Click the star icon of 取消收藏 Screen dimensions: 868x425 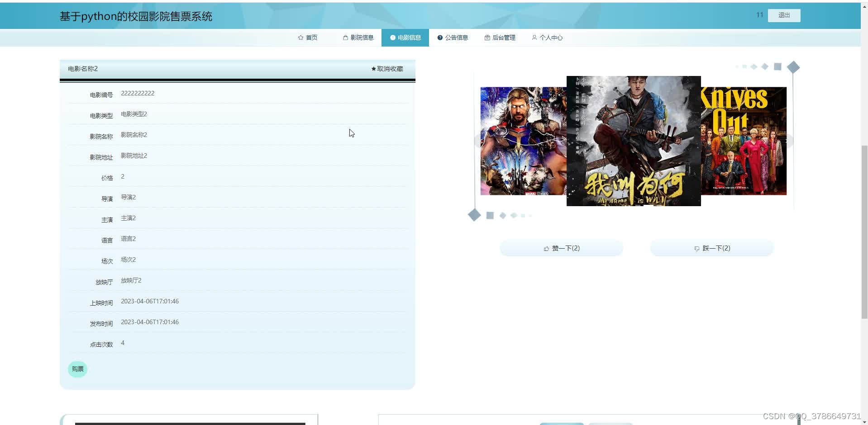click(373, 69)
